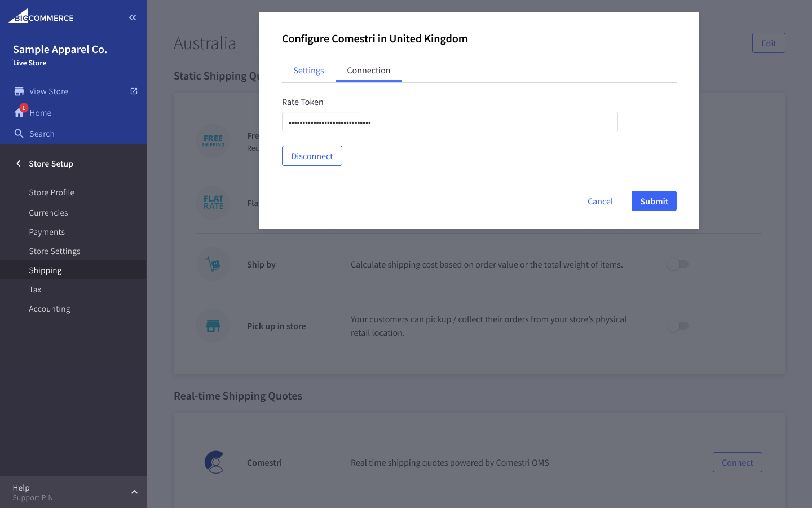Expand the Help panel chevron
Viewport: 812px width, 508px height.
(134, 492)
